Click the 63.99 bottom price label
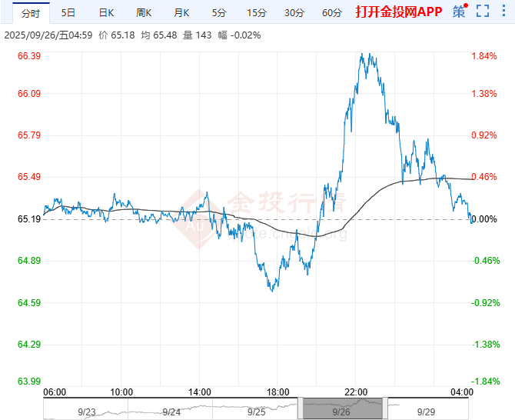This screenshot has width=515, height=420. (x=29, y=382)
